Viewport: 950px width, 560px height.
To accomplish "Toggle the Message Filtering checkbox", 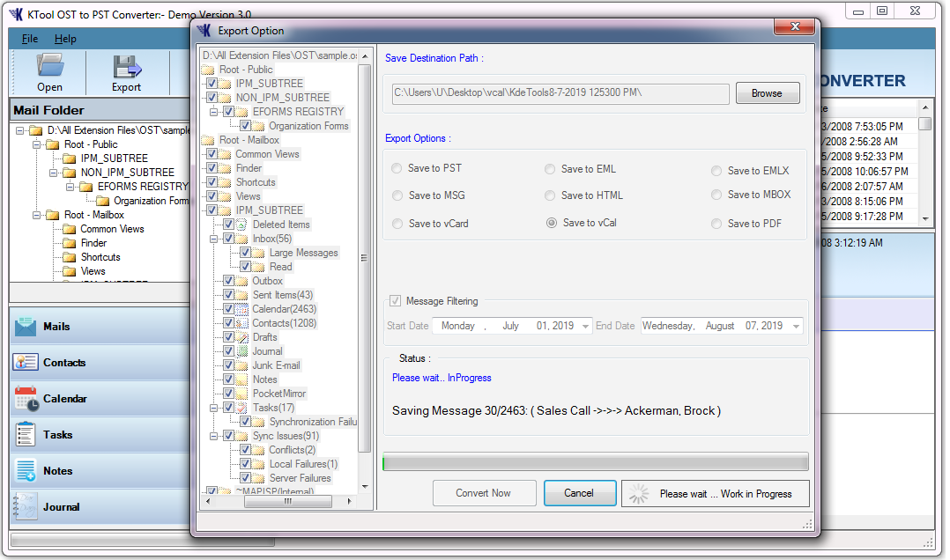I will 395,301.
